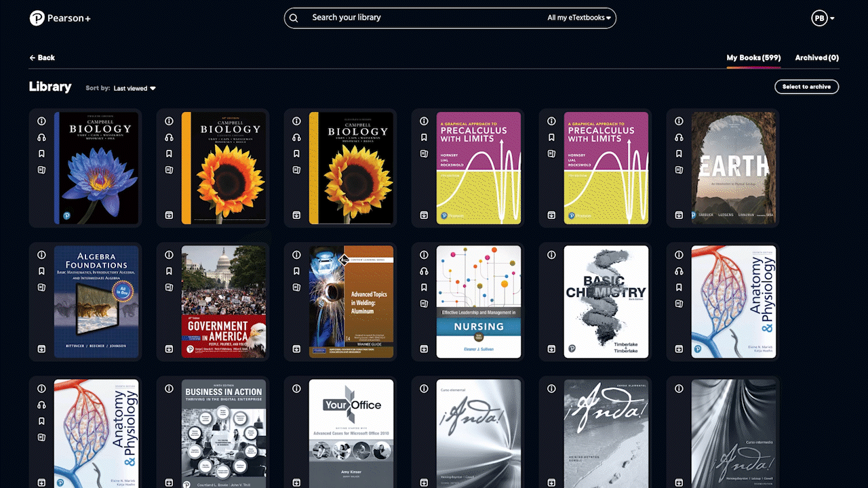Archive Advanced Topics in Welding book
Screen dimensions: 868x488
click(296, 349)
